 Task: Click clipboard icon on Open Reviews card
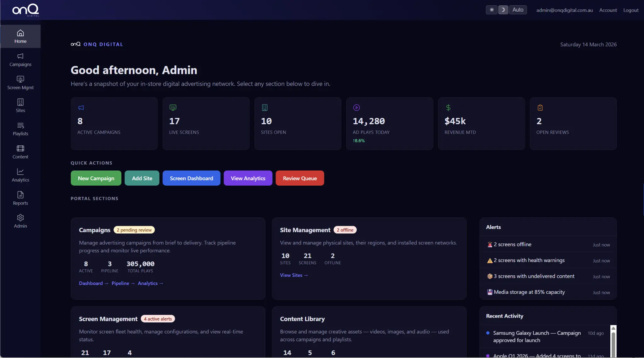coord(540,108)
